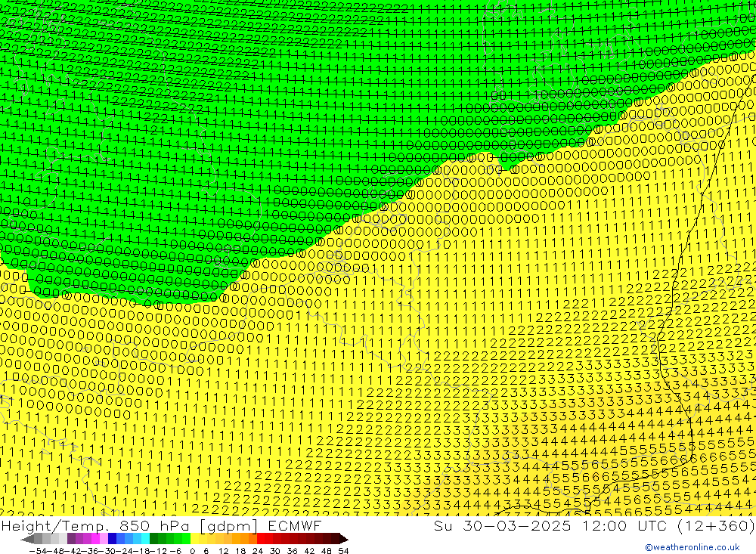This screenshot has height=554, width=756.
Task: Click the "54" legend scale value
Action: [343, 551]
